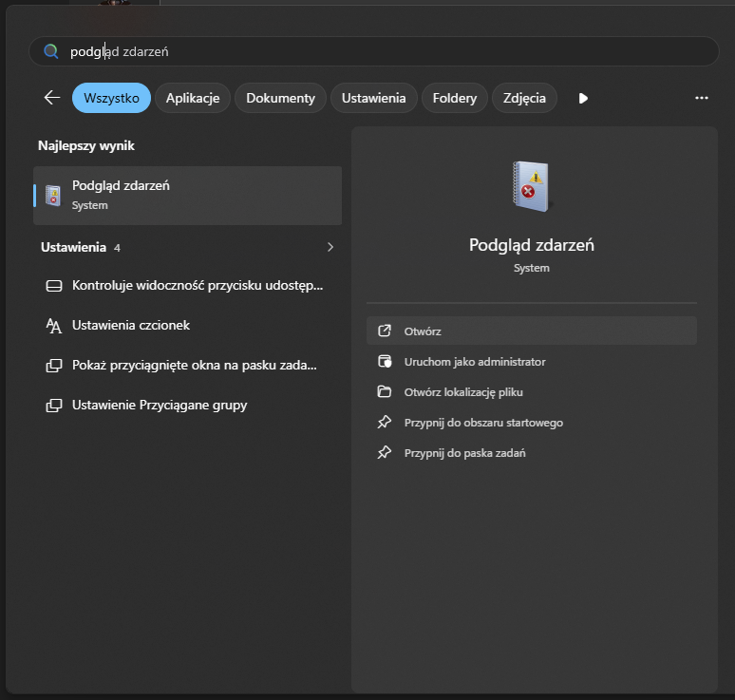Click in the search text field
Viewport: 735px width, 700px height.
(380, 51)
